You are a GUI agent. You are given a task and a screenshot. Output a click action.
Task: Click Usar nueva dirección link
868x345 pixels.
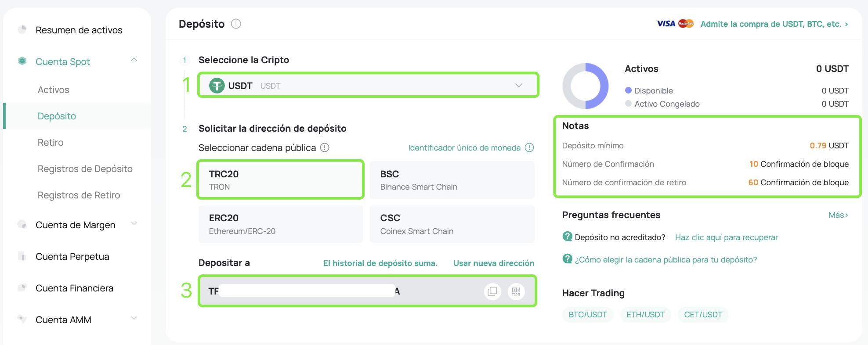pyautogui.click(x=494, y=263)
